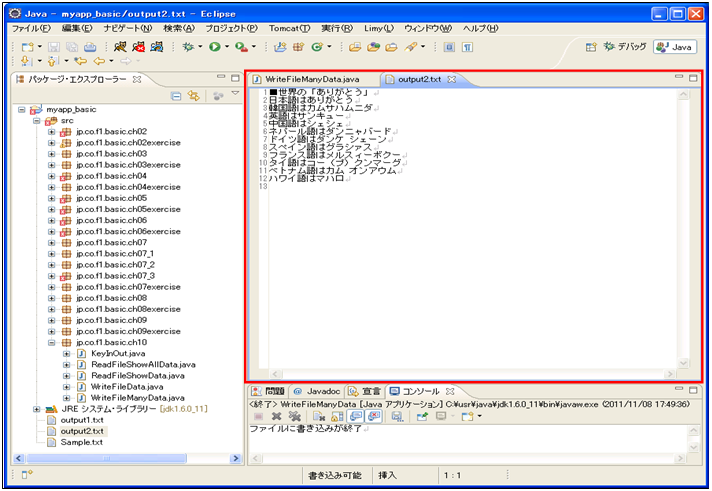This screenshot has height=491, width=712.
Task: Click the Debug bug icon in toolbar
Action: pyautogui.click(x=189, y=47)
